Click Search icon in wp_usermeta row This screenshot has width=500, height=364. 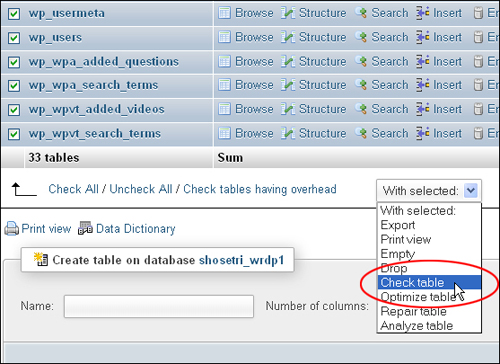point(361,13)
